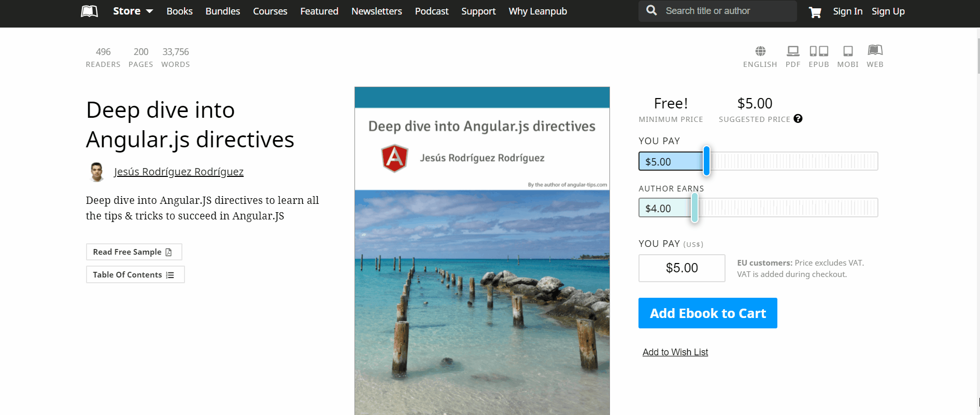This screenshot has height=415, width=980.
Task: Click the search magnifier icon
Action: click(x=651, y=10)
